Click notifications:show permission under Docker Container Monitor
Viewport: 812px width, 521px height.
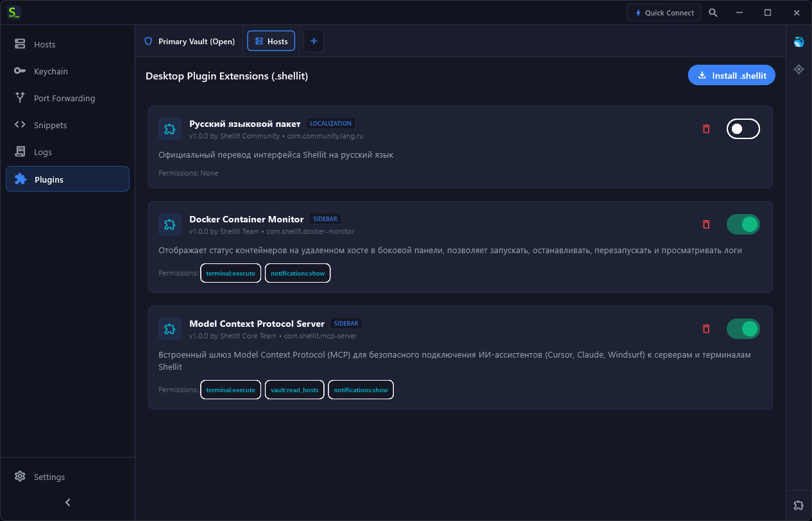coord(298,273)
